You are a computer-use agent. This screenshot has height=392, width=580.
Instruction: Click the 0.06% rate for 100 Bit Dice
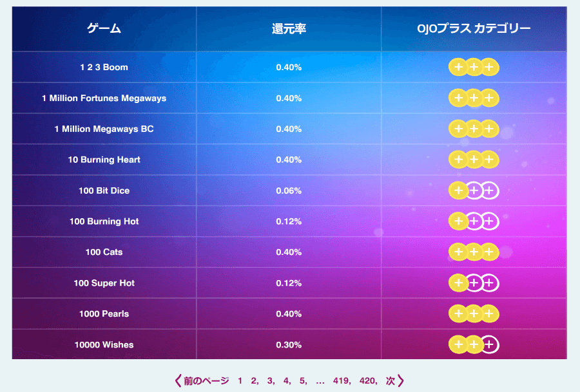click(289, 191)
